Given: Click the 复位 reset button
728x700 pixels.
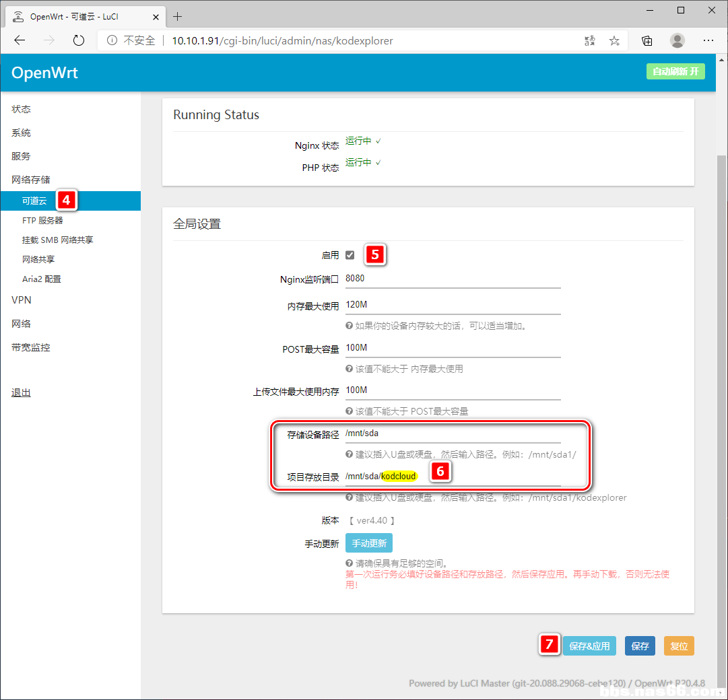Looking at the screenshot, I should point(679,646).
